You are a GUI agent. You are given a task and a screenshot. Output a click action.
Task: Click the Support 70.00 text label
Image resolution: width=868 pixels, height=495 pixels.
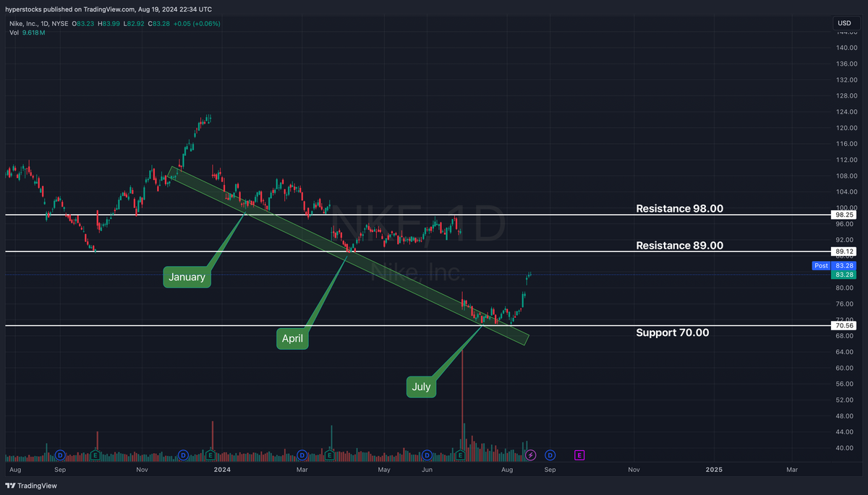[x=672, y=332]
